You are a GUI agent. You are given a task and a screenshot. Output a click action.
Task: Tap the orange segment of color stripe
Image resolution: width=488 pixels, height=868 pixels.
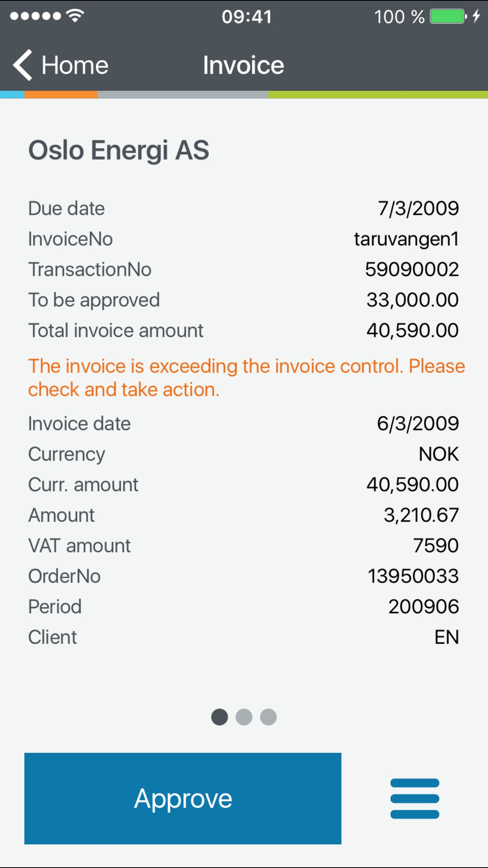61,95
